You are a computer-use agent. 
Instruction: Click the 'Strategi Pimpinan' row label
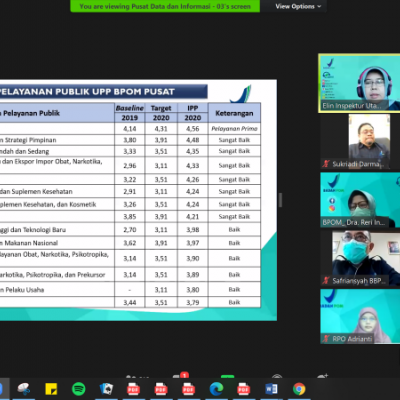click(30, 140)
